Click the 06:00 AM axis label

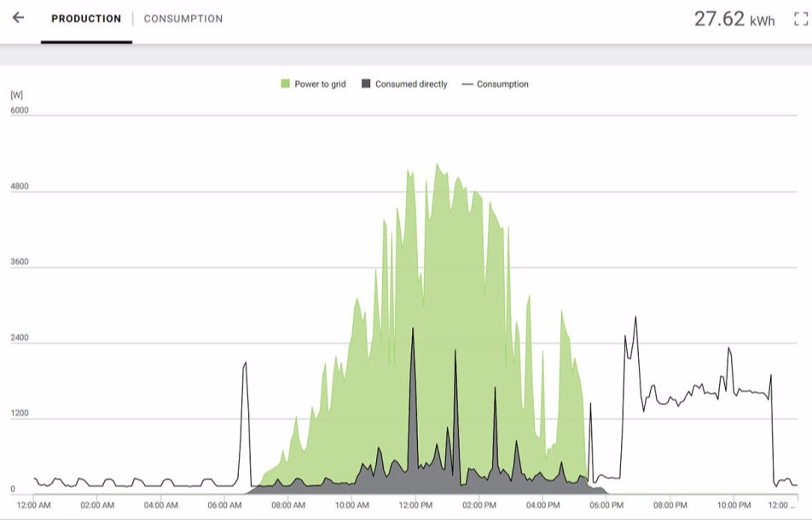pyautogui.click(x=224, y=505)
